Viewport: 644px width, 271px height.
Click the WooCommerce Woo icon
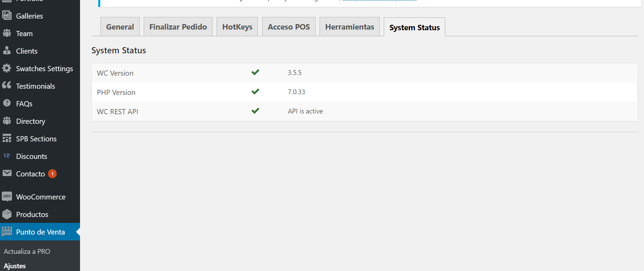7,196
